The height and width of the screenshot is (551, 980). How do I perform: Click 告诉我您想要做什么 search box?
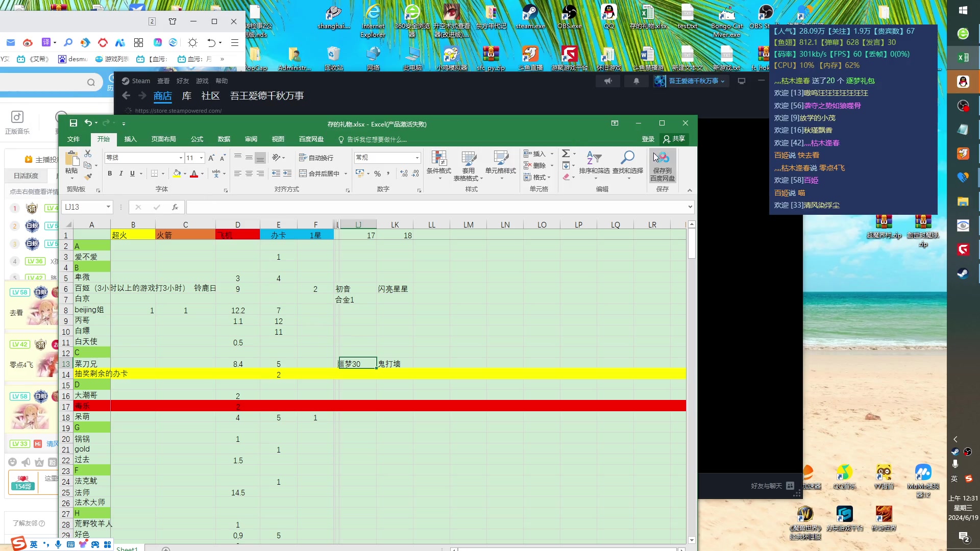[x=373, y=140]
